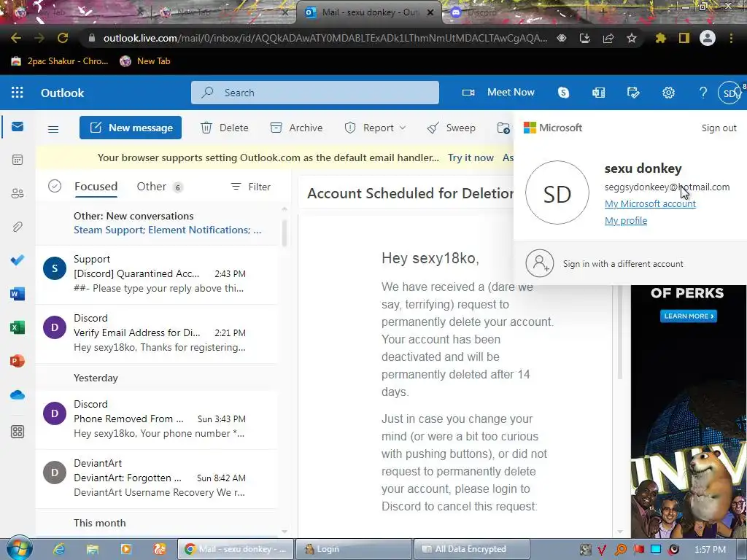Open the Discord Verify Email Address message

point(158,332)
